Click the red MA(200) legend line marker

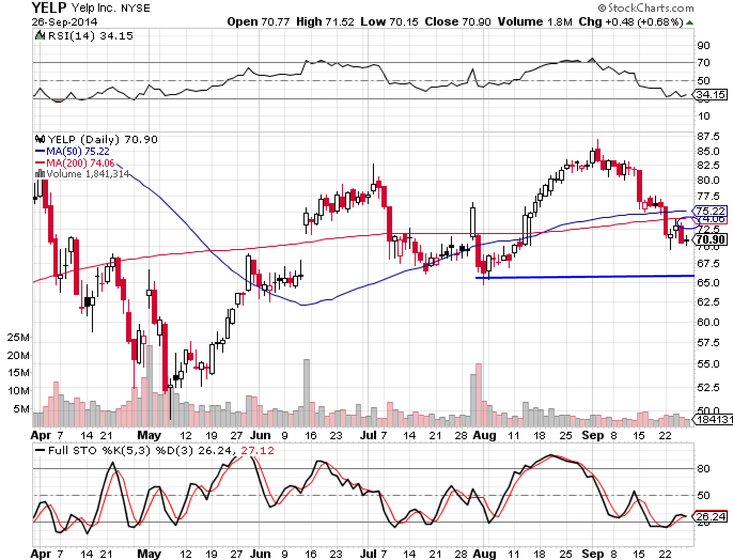coord(40,163)
